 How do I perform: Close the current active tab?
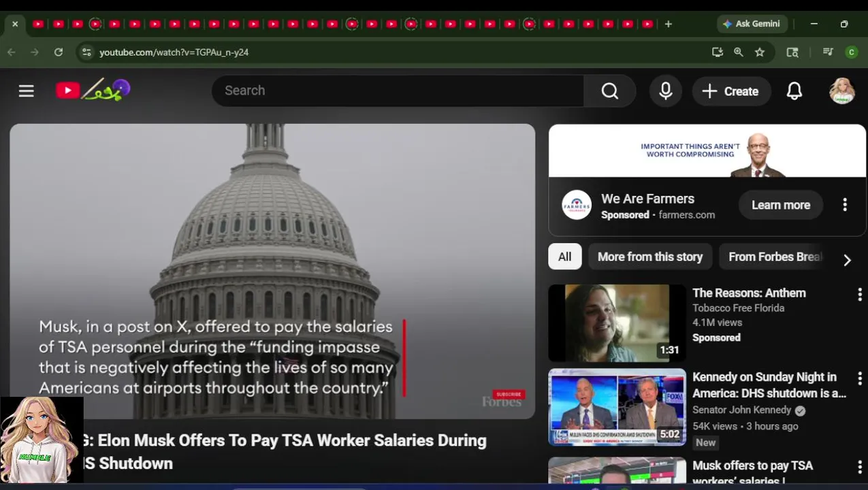(x=15, y=24)
